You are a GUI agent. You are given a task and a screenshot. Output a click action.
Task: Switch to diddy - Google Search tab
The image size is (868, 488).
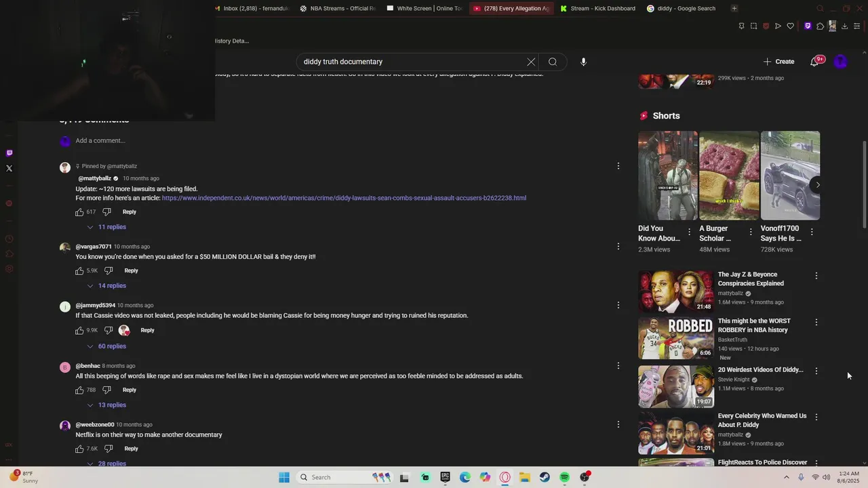[x=681, y=8]
